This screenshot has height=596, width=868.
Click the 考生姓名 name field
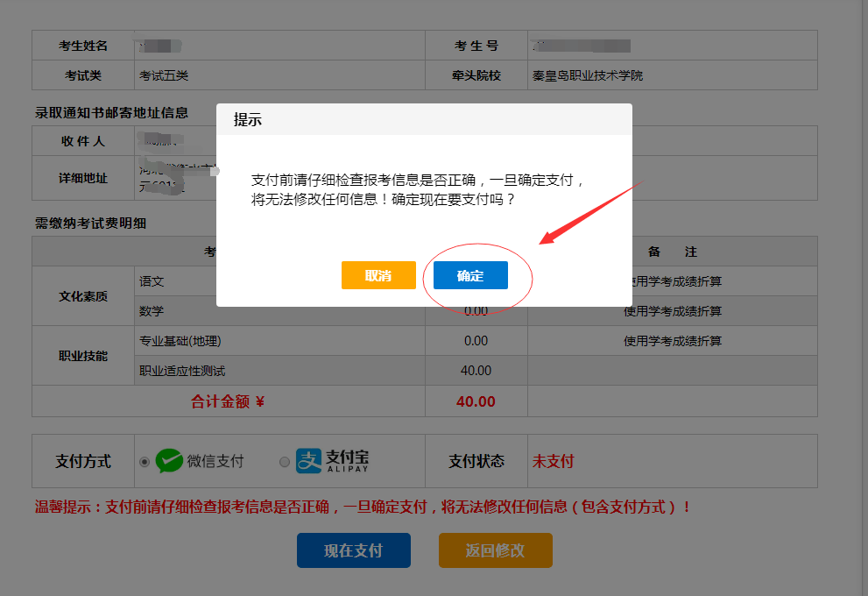point(83,45)
